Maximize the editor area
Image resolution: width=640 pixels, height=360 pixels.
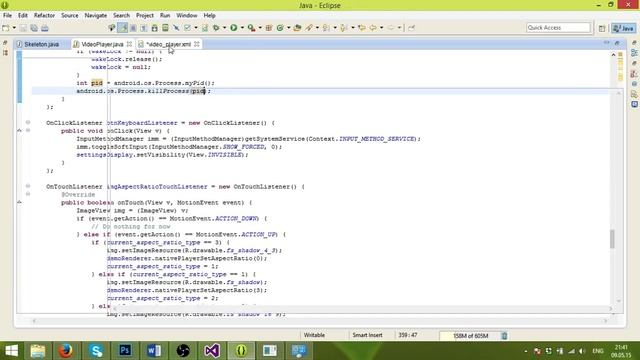click(617, 43)
